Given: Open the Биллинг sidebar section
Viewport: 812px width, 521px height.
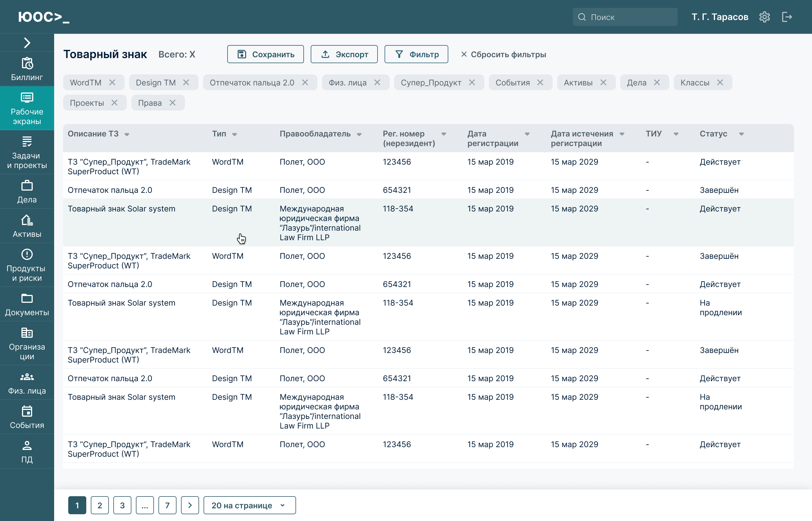Looking at the screenshot, I should coord(27,69).
